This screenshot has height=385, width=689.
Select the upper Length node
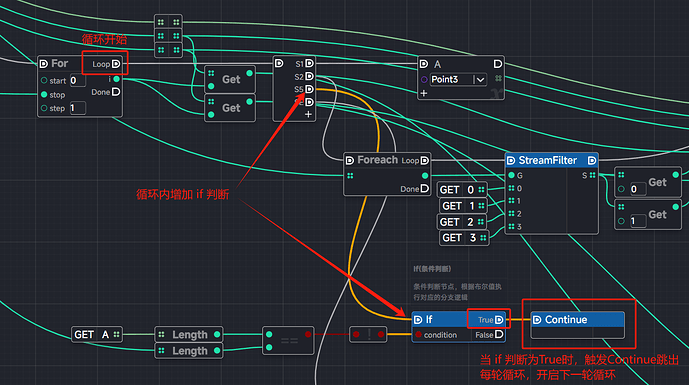[x=189, y=334]
